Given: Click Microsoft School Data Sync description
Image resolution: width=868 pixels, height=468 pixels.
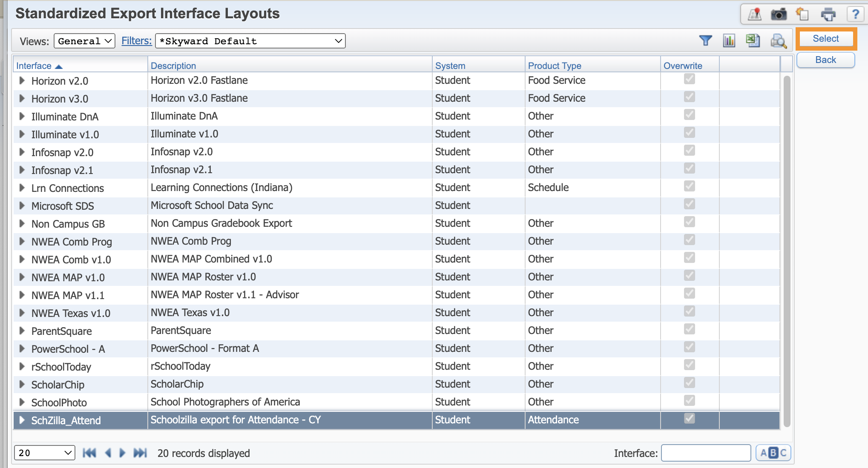Looking at the screenshot, I should tap(212, 205).
